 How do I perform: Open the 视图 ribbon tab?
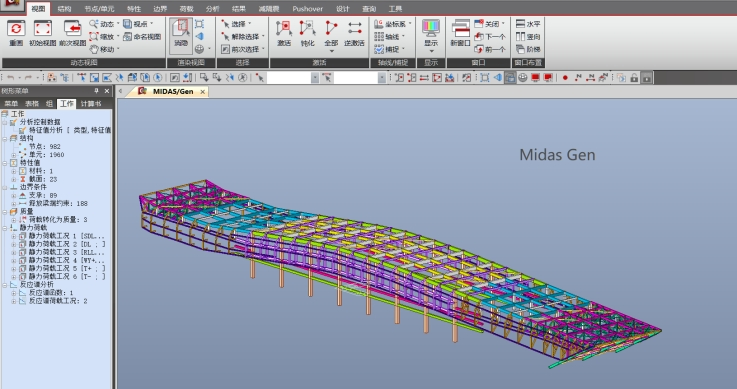(x=39, y=8)
